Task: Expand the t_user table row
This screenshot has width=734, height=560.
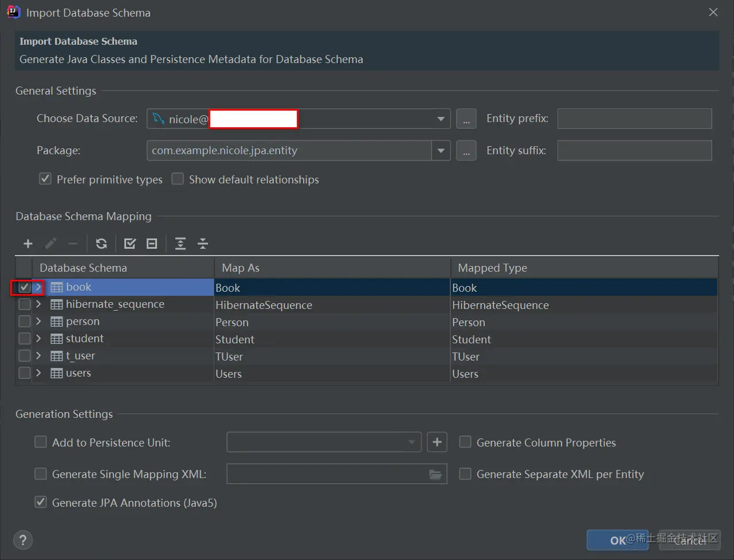Action: pos(38,356)
